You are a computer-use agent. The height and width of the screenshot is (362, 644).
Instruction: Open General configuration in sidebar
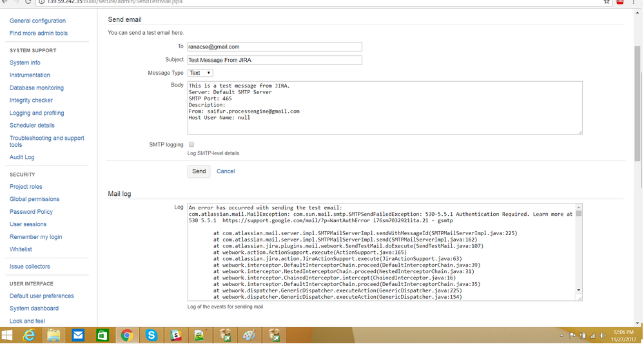tap(37, 21)
